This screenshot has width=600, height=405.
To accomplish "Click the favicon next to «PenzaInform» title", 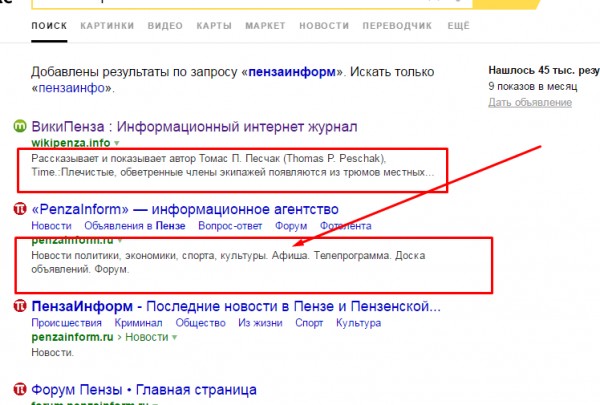I will (x=20, y=209).
